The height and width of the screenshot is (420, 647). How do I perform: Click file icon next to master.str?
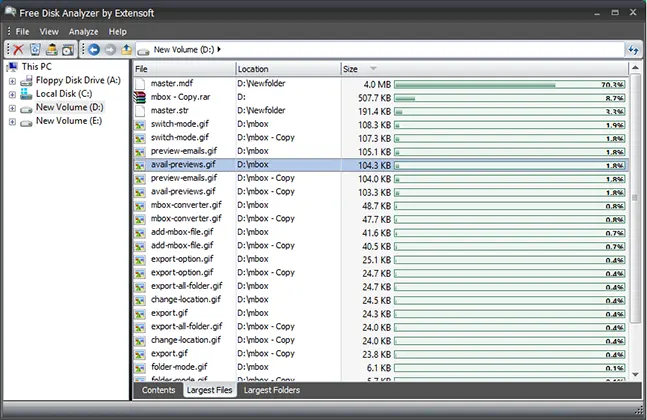click(x=140, y=111)
